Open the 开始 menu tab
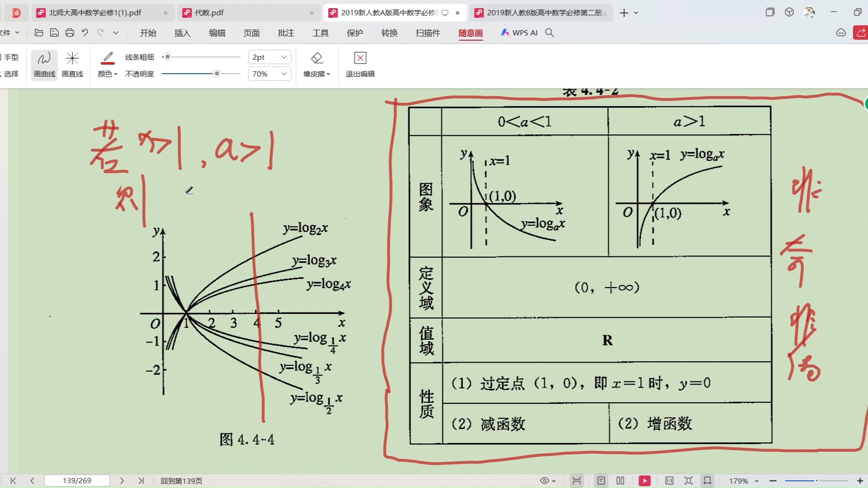 148,33
